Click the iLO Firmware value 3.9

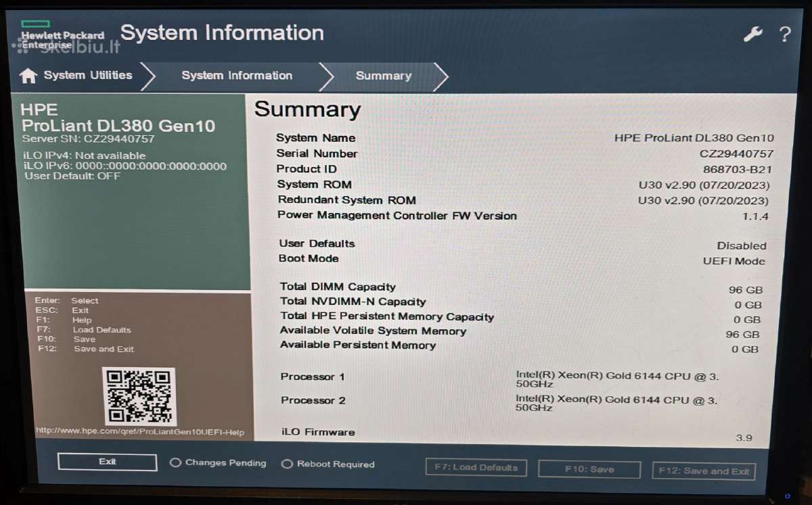[744, 437]
